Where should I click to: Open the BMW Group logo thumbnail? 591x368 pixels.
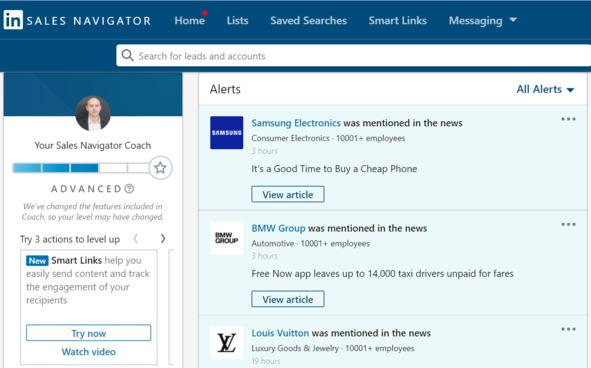coord(227,238)
